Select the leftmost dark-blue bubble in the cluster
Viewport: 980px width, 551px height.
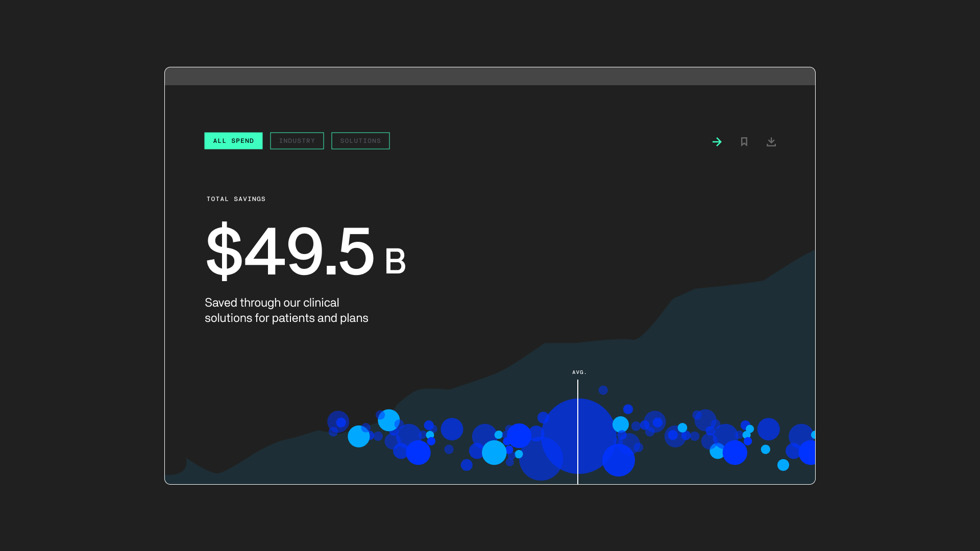coord(338,421)
